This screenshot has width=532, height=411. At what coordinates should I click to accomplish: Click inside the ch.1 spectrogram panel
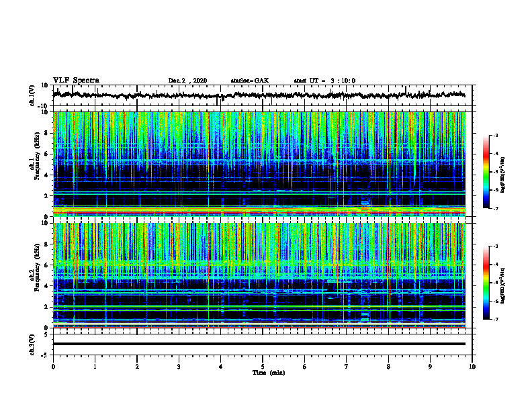click(x=259, y=164)
